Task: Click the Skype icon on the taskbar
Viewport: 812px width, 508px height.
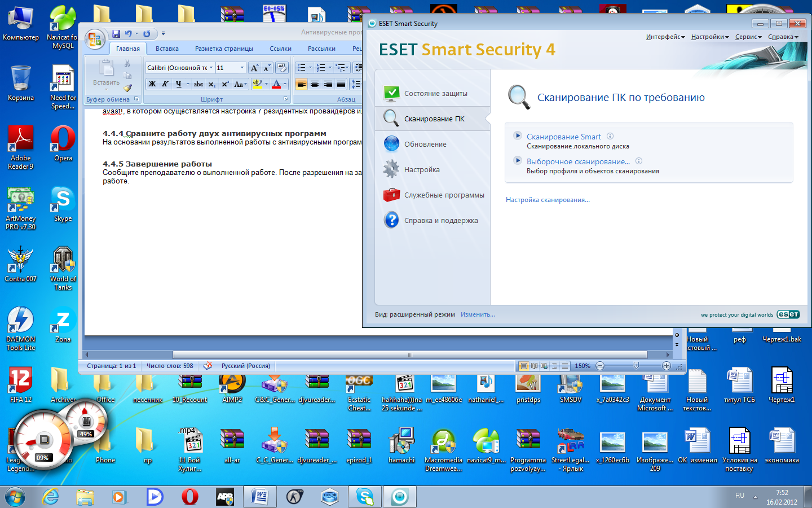Action: coord(365,497)
